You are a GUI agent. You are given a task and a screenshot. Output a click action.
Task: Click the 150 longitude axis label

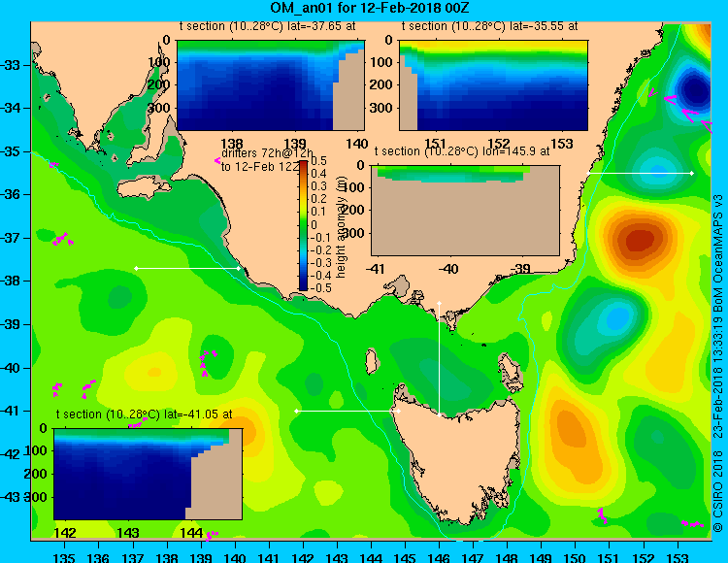coord(575,557)
